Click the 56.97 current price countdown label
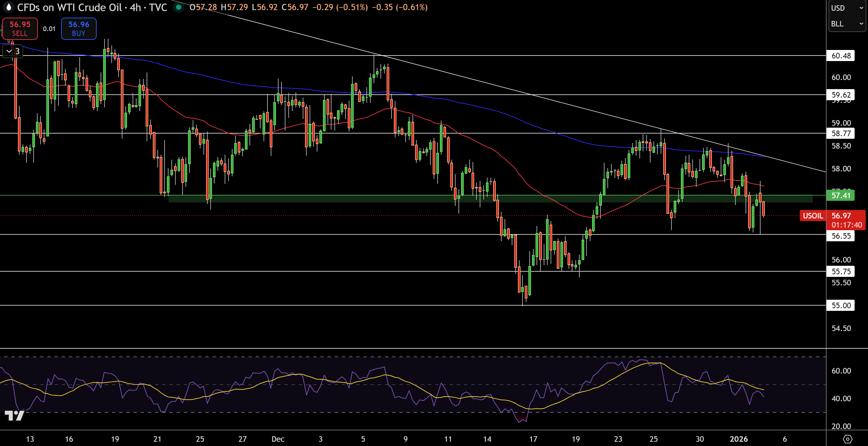The height and width of the screenshot is (446, 868). click(x=846, y=220)
